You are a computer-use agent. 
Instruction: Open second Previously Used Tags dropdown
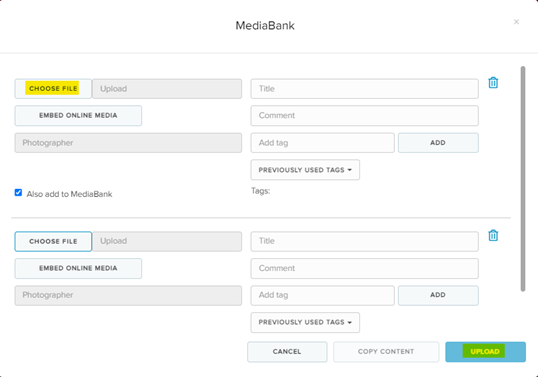305,322
